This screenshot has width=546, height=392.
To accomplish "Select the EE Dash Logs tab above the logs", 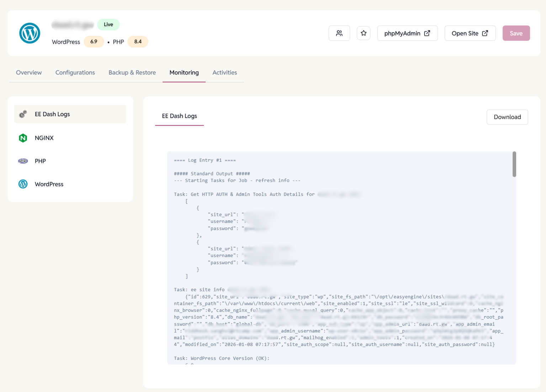I will 179,116.
